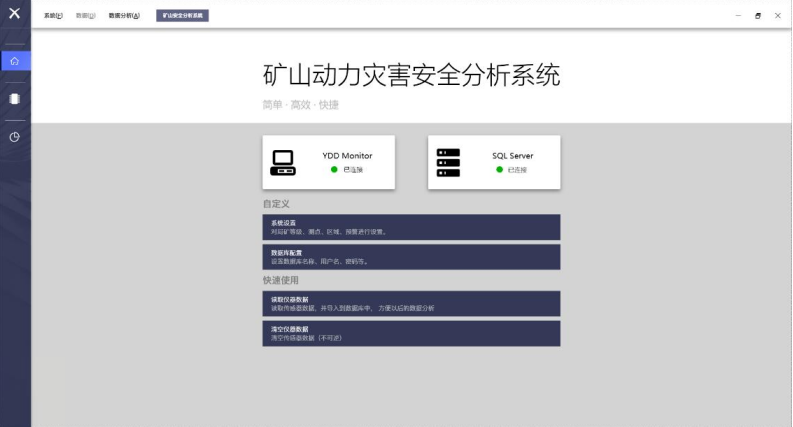This screenshot has width=793, height=427.
Task: Minimize the application window
Action: pos(738,16)
